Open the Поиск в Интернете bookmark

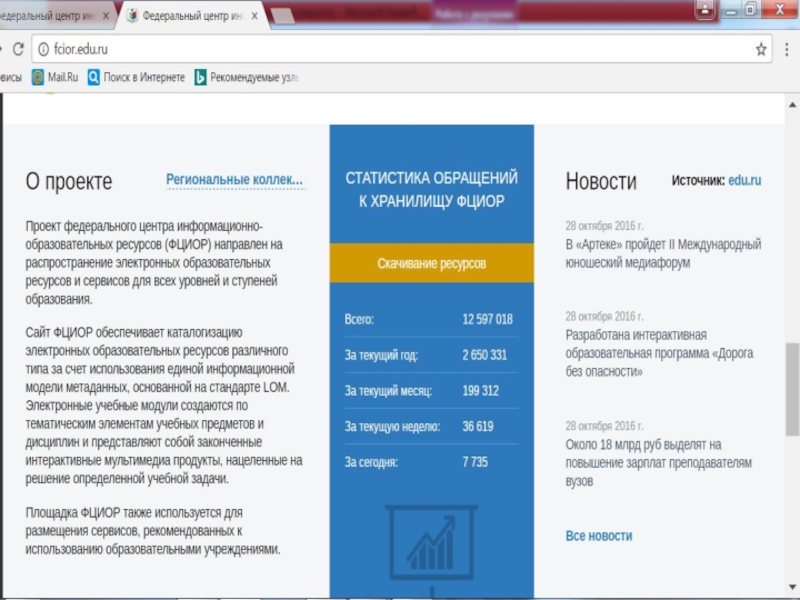(136, 77)
